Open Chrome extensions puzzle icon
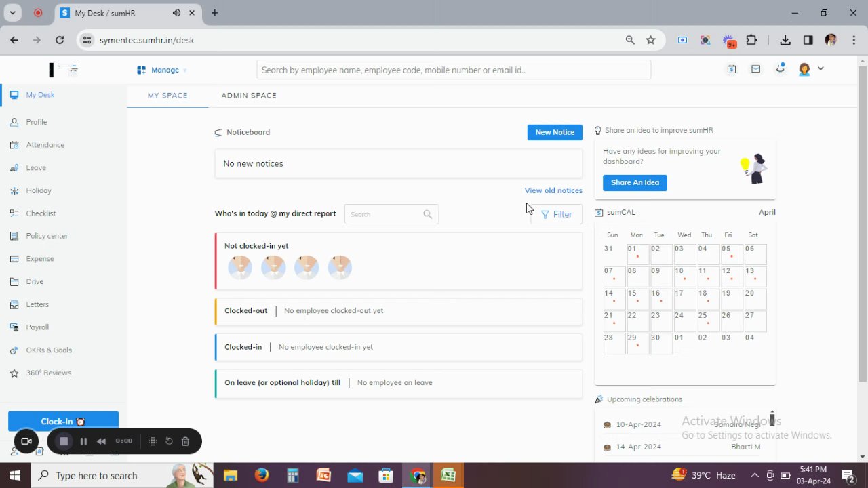 click(751, 40)
